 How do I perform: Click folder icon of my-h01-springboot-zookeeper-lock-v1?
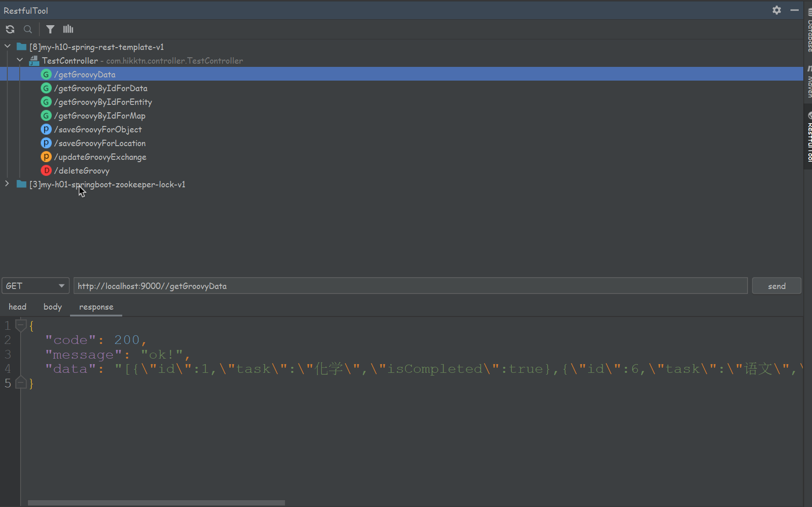tap(22, 184)
